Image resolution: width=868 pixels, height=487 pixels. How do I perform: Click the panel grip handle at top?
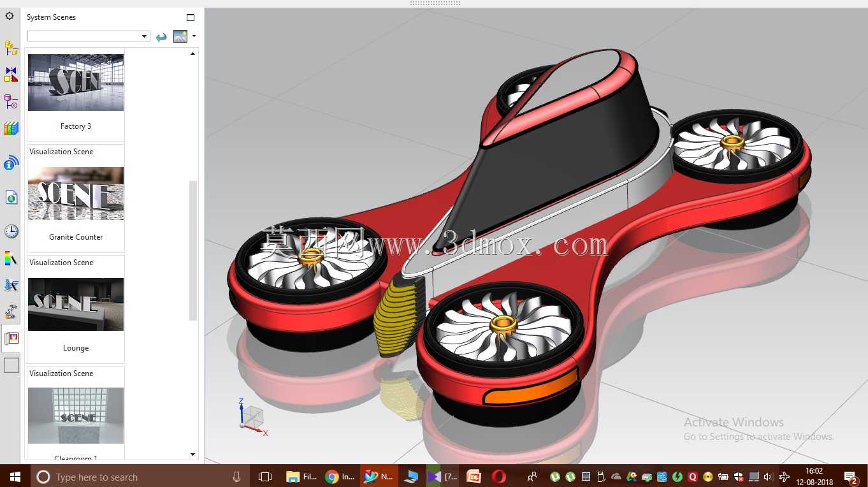pyautogui.click(x=435, y=3)
